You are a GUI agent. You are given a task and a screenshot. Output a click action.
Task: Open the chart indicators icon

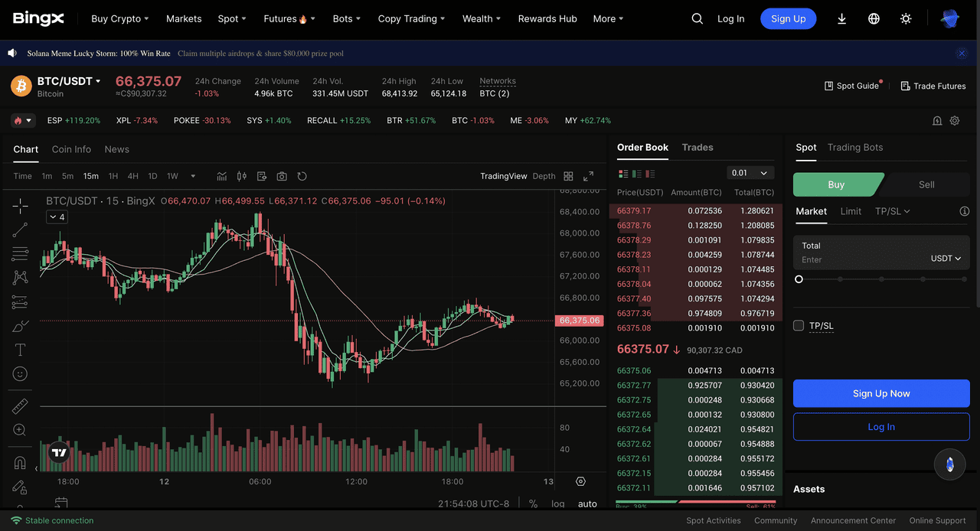click(x=221, y=176)
